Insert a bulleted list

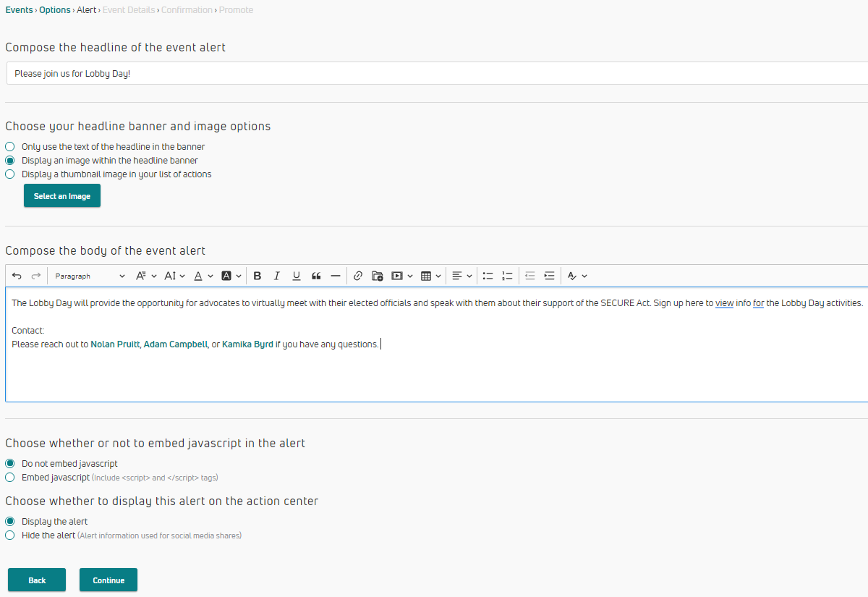[x=488, y=276]
